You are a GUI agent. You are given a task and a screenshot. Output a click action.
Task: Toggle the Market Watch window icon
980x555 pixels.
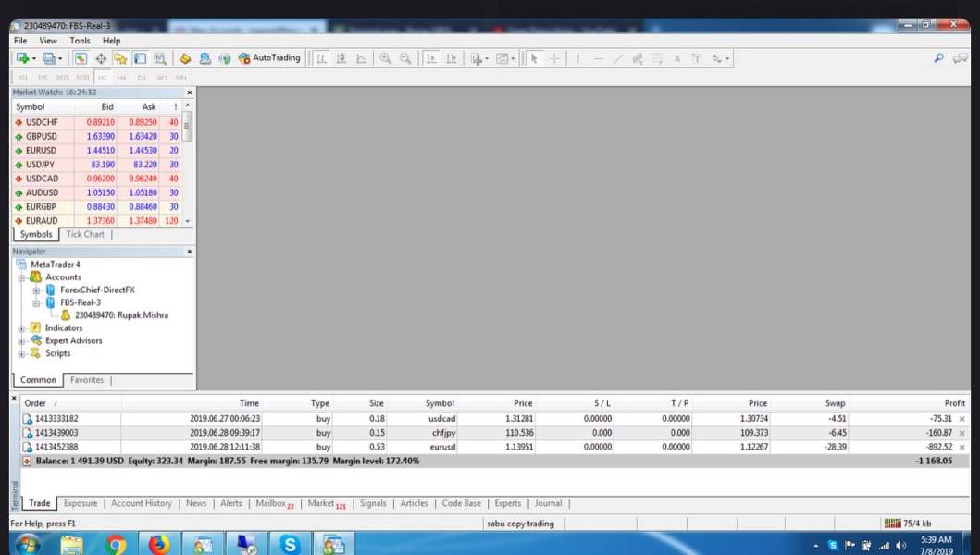tap(81, 58)
